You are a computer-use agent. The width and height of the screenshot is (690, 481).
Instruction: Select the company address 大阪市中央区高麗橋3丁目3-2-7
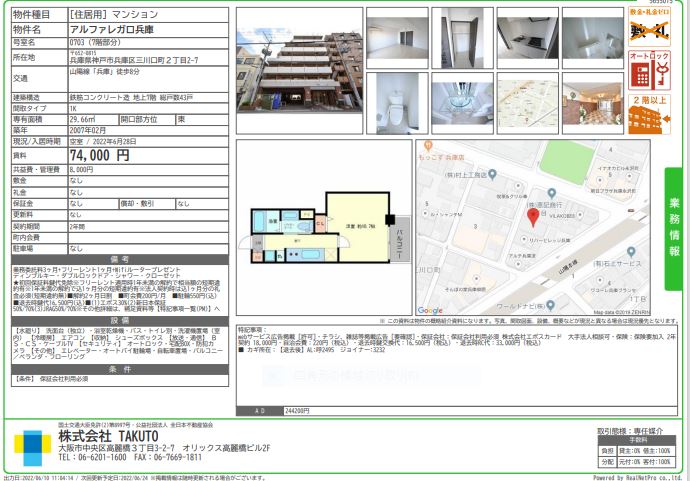tap(117, 448)
